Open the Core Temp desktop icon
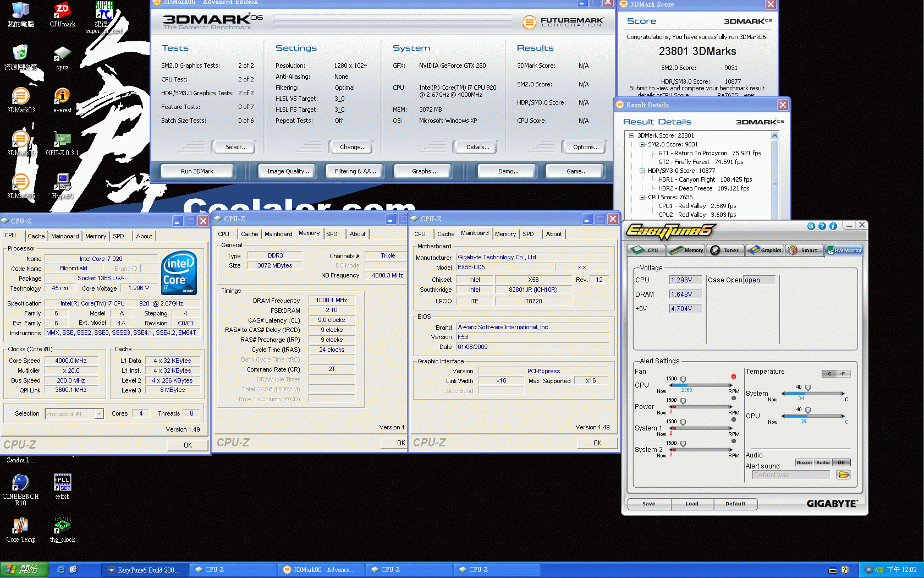Image resolution: width=924 pixels, height=578 pixels. point(20,530)
